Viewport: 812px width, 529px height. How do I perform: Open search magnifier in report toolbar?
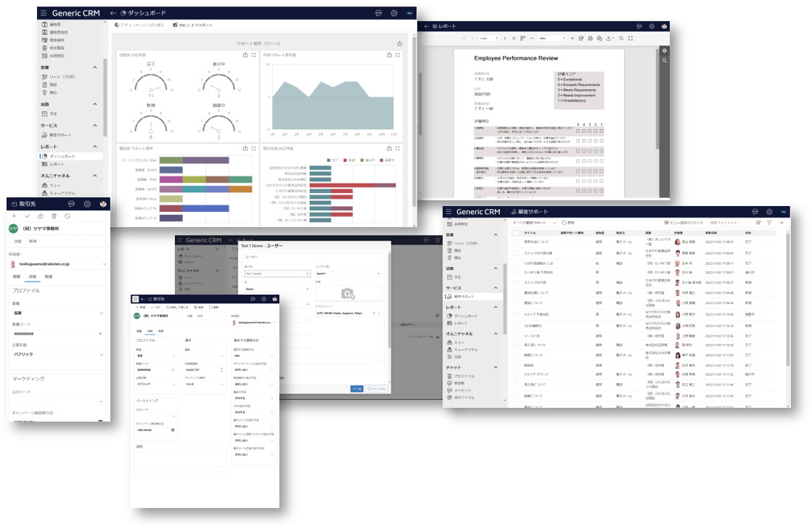click(621, 38)
